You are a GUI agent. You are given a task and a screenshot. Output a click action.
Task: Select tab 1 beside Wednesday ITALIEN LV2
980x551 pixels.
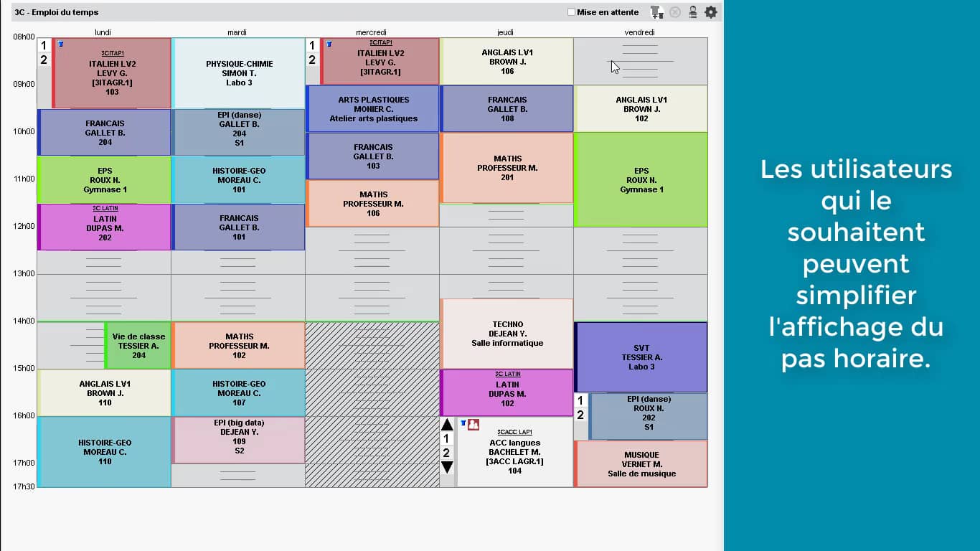312,46
